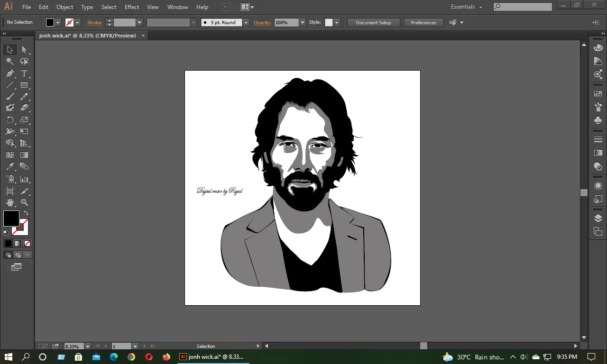Select the Pen tool
Screen dimensions: 607x364
pyautogui.click(x=10, y=73)
